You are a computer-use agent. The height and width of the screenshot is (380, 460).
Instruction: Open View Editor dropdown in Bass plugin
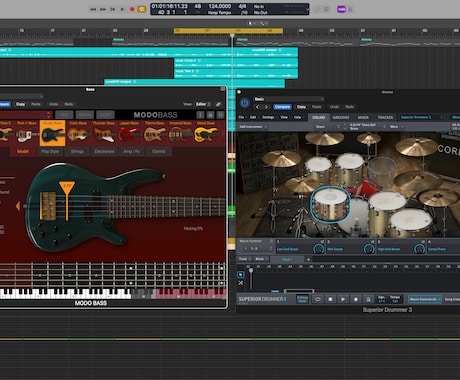pyautogui.click(x=203, y=104)
